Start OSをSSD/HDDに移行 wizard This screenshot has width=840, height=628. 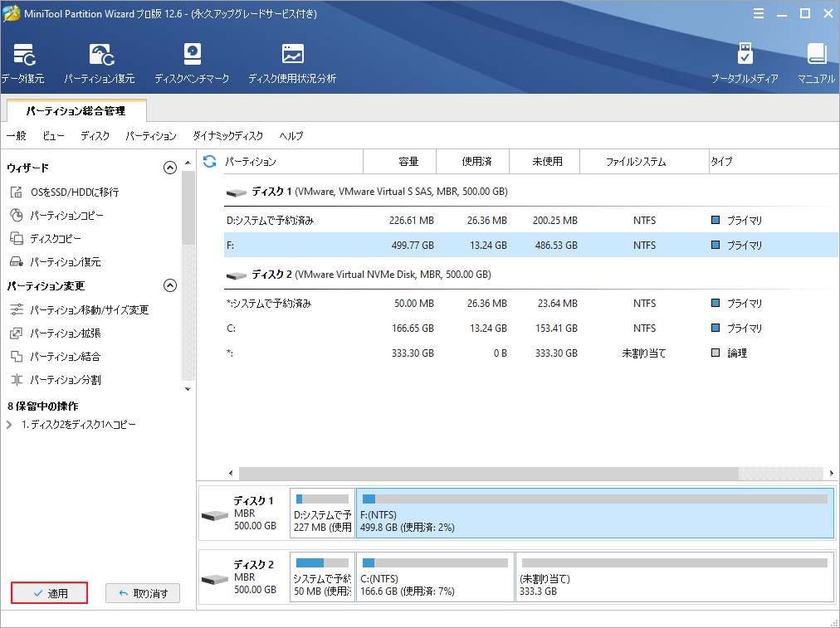(x=74, y=192)
